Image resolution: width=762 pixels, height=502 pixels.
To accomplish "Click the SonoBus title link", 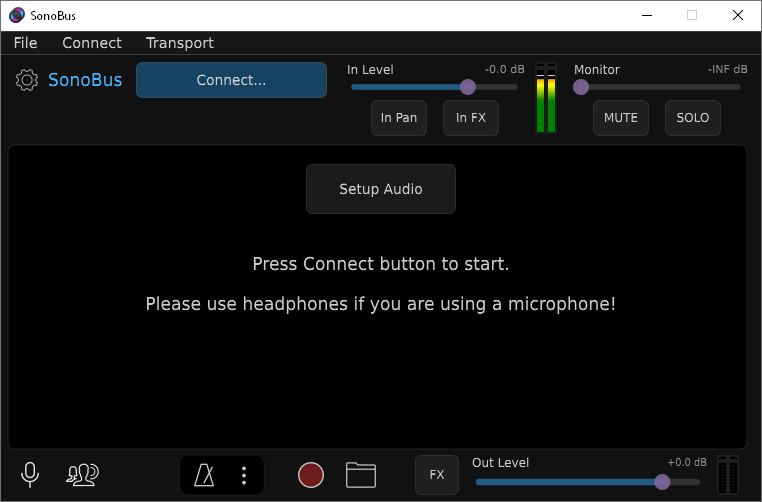I will (85, 80).
